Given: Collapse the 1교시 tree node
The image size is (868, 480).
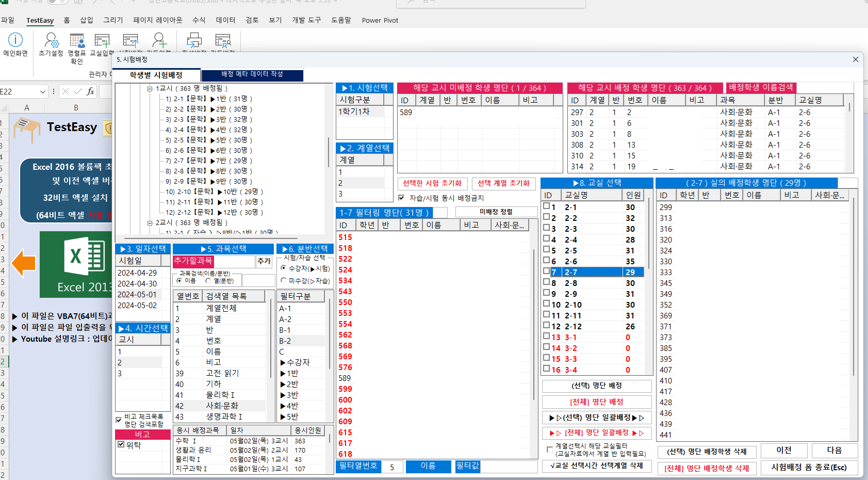Looking at the screenshot, I should 150,89.
